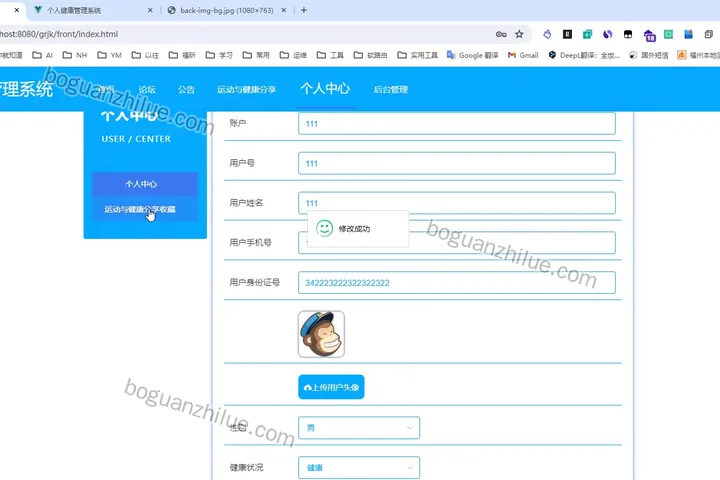Open the 工具 bookmarks folder

(331, 55)
